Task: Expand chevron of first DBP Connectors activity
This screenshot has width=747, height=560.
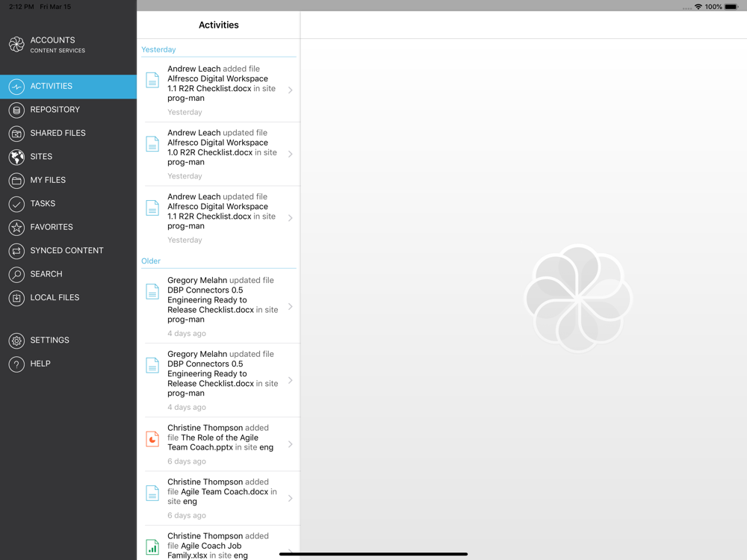Action: (x=290, y=307)
